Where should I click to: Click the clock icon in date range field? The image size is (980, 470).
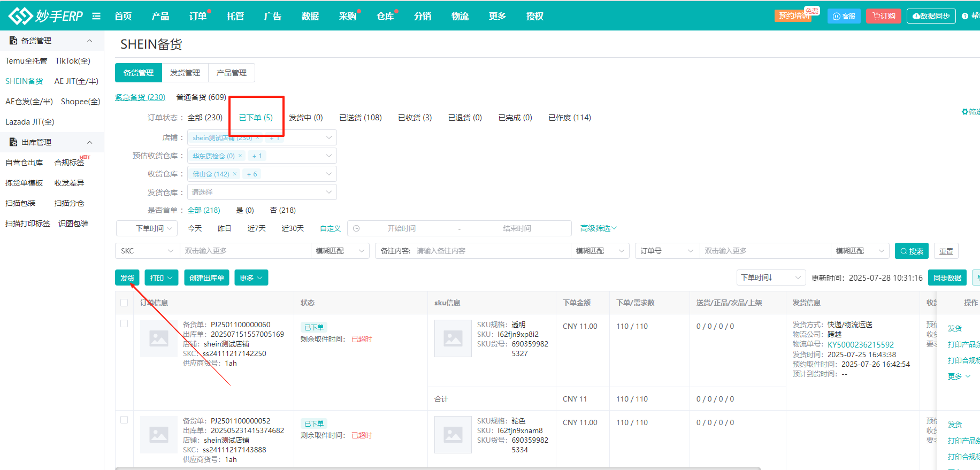coord(356,228)
